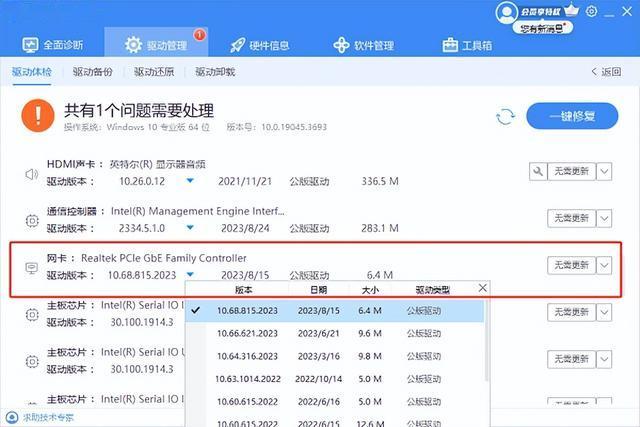Click 9.6 M size for 10.66.621.2023
Image resolution: width=640 pixels, height=427 pixels.
370,334
